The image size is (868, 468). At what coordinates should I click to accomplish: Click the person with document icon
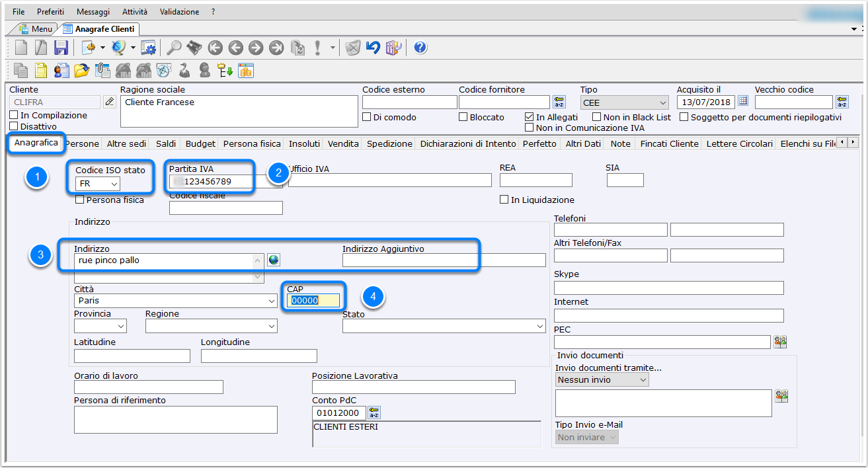coord(61,69)
